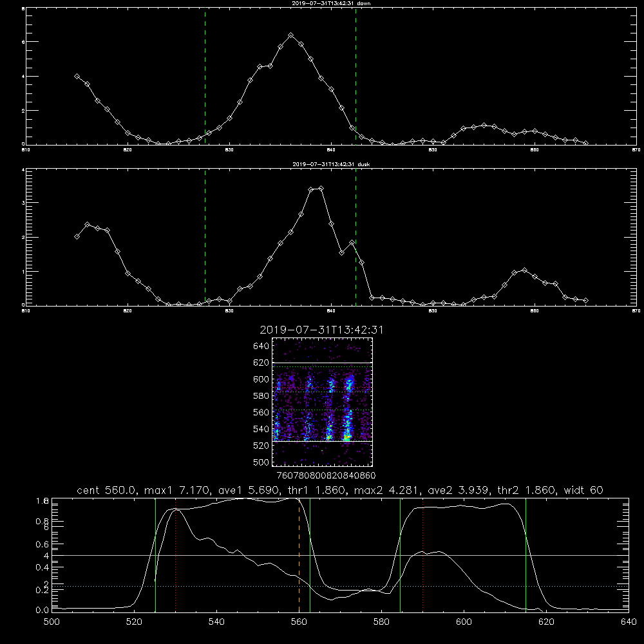Click the '0.6' y-axis label of bottom plot

(43, 544)
